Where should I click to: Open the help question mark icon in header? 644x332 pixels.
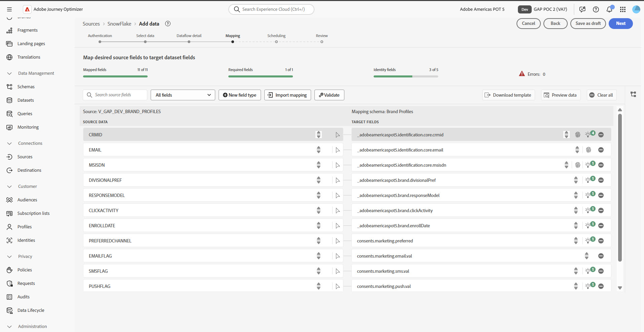coord(596,9)
